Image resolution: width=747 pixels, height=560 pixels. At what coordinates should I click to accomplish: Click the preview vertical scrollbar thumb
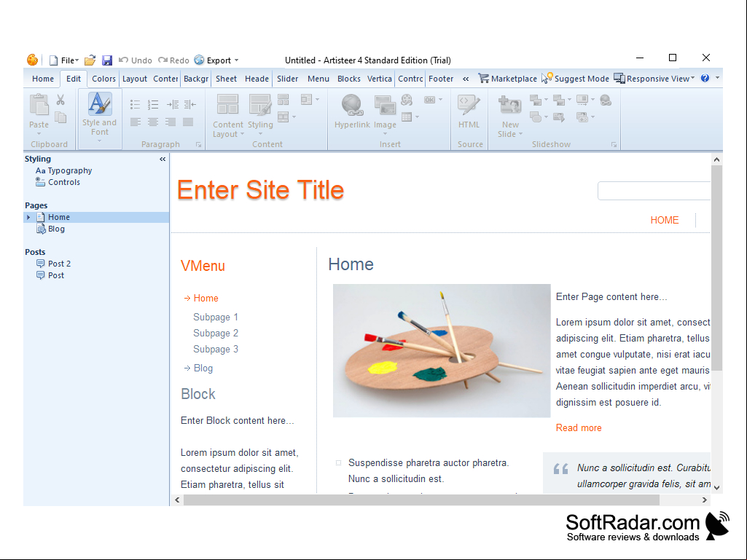click(716, 267)
